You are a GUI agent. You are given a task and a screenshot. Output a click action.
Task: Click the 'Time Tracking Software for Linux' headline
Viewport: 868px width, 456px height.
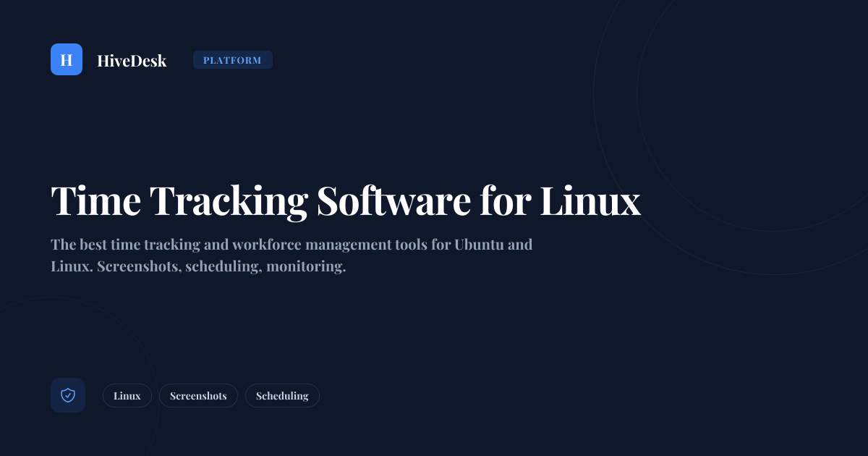[x=346, y=200]
